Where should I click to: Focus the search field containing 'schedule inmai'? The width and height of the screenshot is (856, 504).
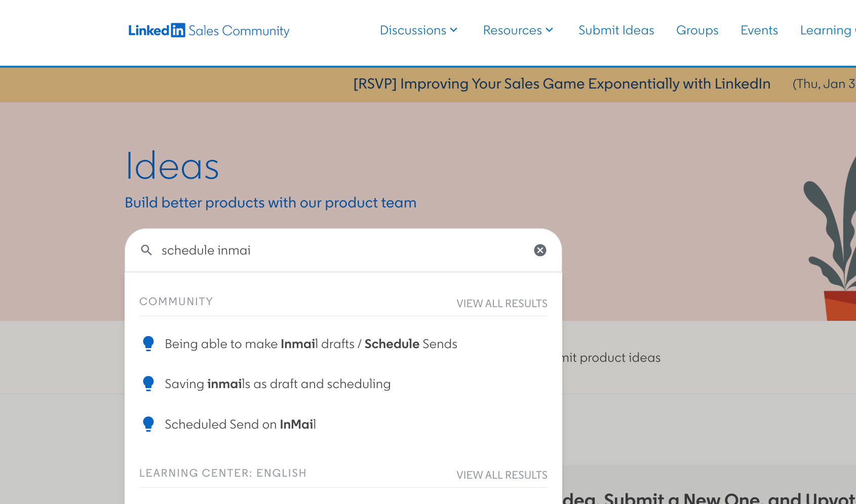343,250
